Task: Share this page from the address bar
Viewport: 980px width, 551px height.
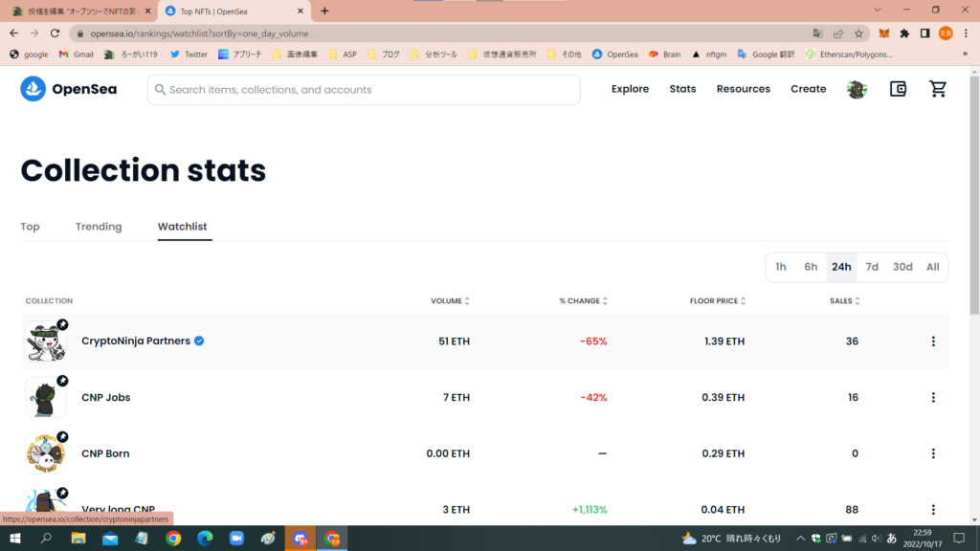Action: (x=838, y=33)
